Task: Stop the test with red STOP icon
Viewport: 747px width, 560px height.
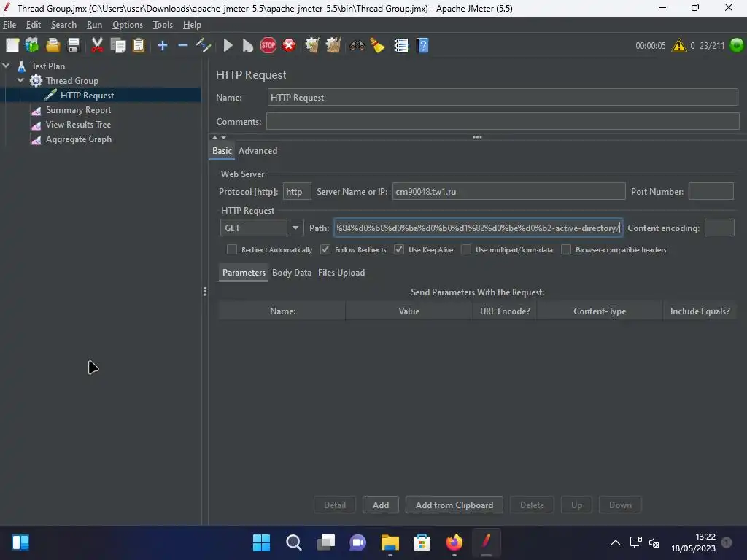Action: (268, 46)
